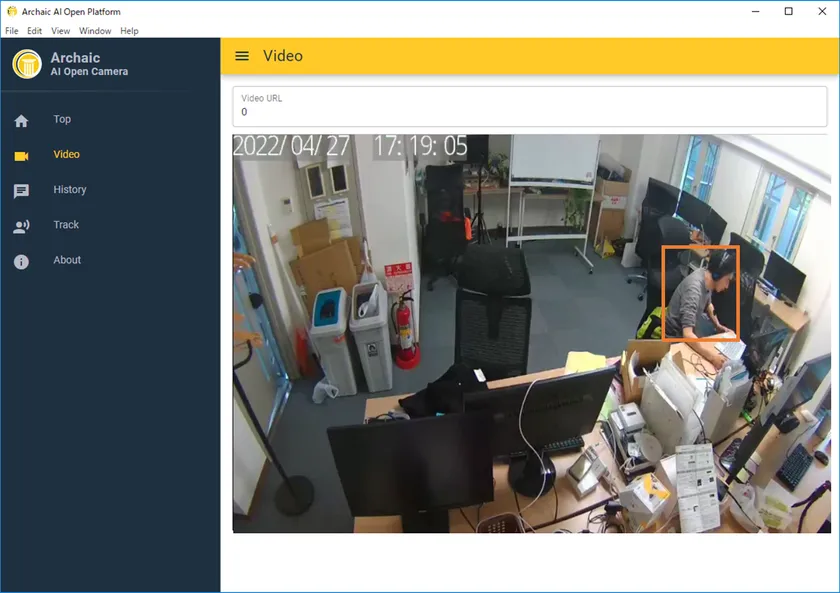
Task: Toggle the hamburger menu in the yellow header
Action: click(242, 56)
